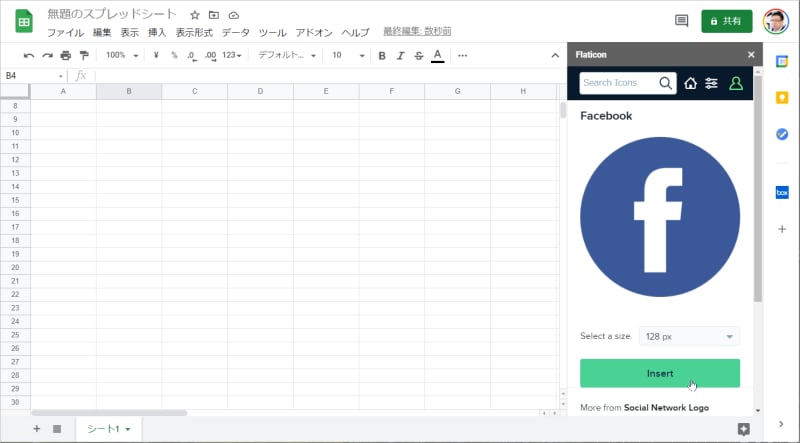Viewport: 800px width, 443px height.
Task: Open the font size 10 dropdown
Action: tap(348, 55)
